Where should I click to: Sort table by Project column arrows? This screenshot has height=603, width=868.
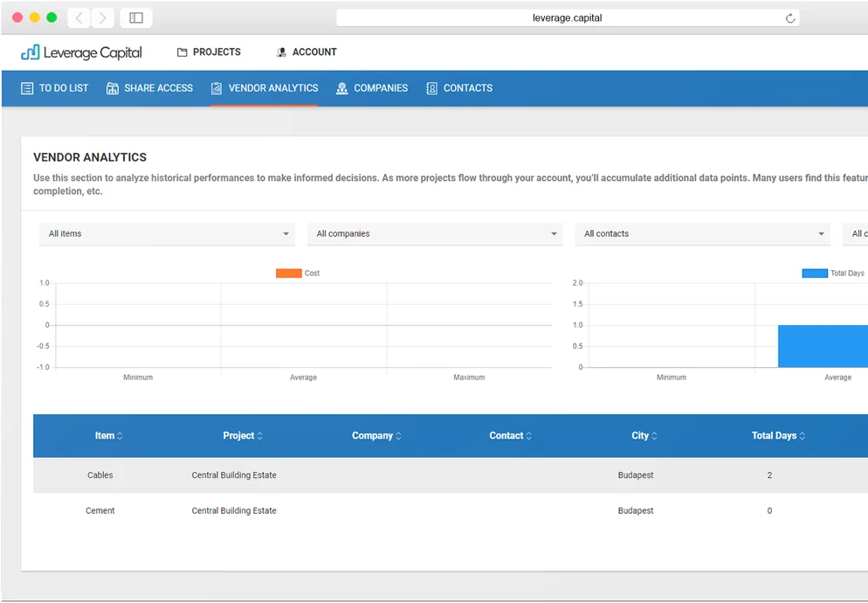(259, 436)
